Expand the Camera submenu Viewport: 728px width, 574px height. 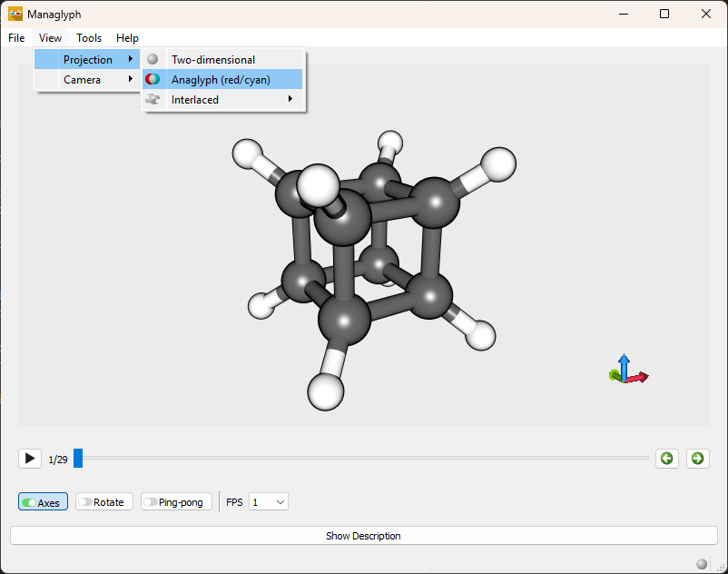click(87, 80)
